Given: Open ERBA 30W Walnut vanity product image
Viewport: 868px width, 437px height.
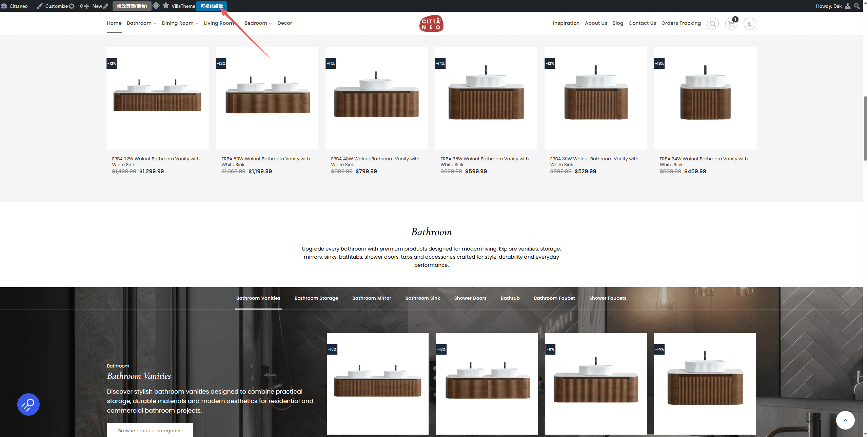Looking at the screenshot, I should [x=595, y=98].
